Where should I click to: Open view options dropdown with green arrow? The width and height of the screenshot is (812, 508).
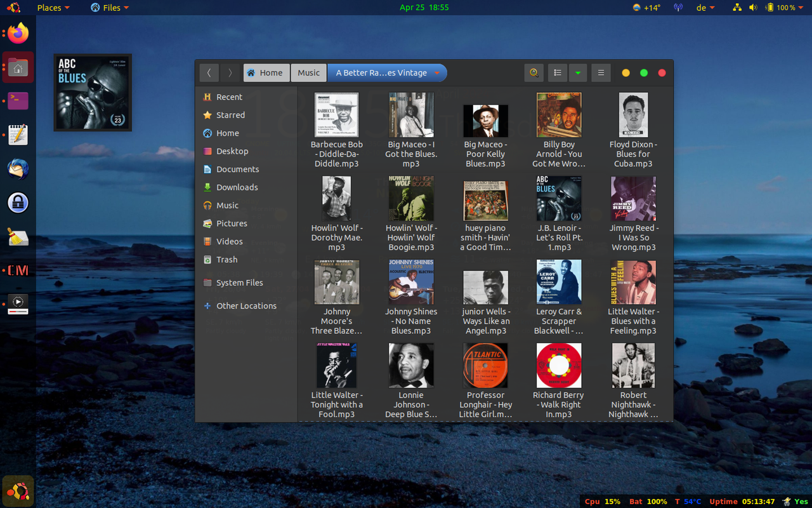(577, 73)
